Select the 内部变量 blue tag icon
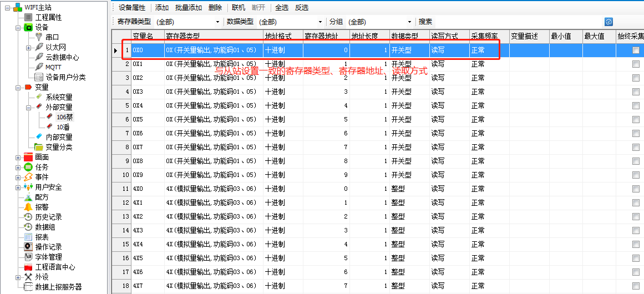Image resolution: width=644 pixels, height=294 pixels. [39, 136]
